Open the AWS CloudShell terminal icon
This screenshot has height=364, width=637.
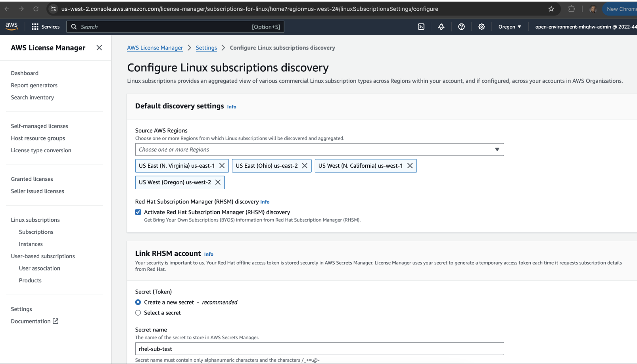point(421,27)
